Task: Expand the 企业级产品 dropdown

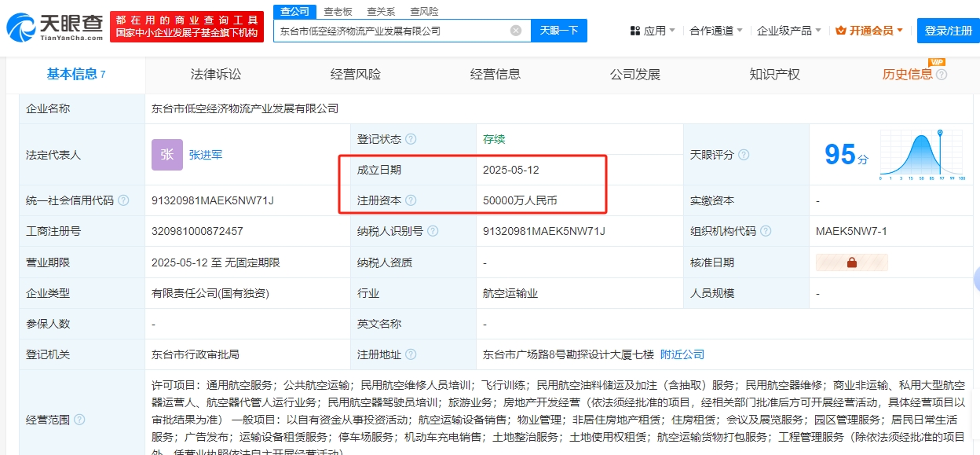Action: pyautogui.click(x=788, y=31)
